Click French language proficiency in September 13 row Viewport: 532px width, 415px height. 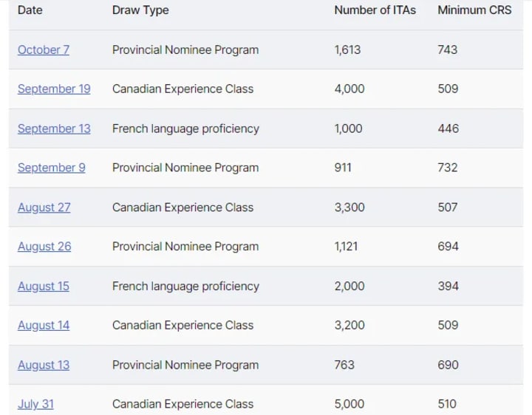(185, 128)
